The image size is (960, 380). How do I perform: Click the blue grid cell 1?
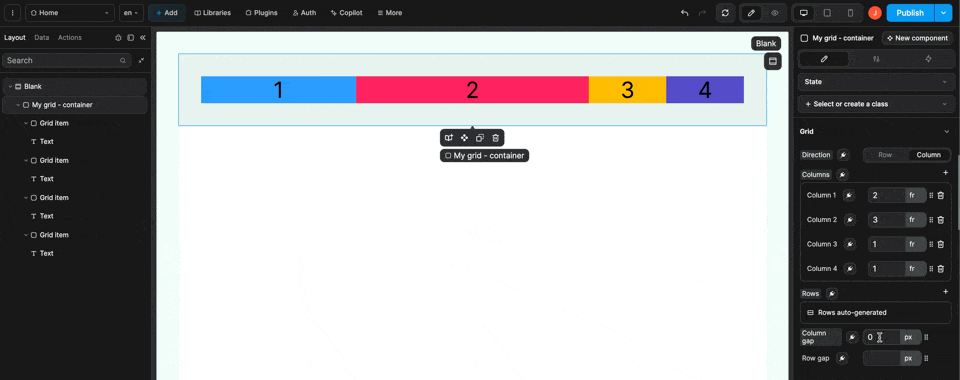coord(279,89)
